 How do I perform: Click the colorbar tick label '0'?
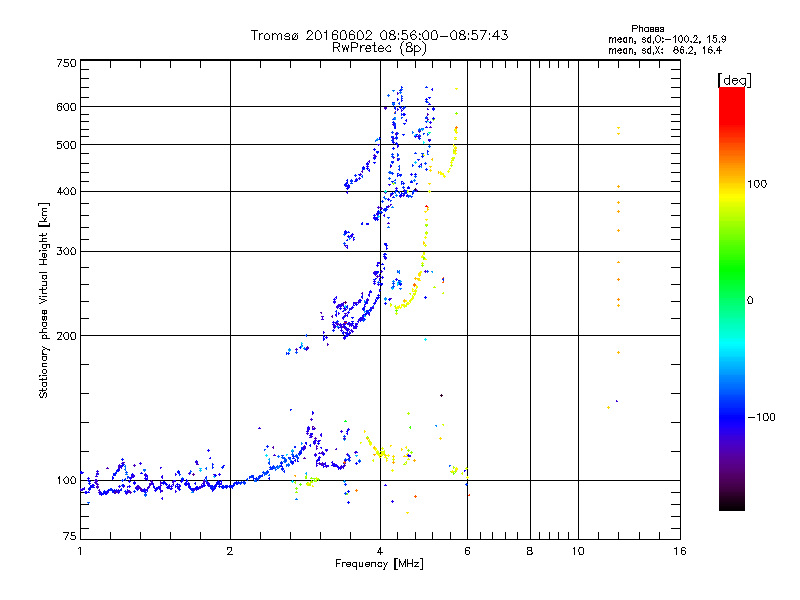pyautogui.click(x=750, y=301)
